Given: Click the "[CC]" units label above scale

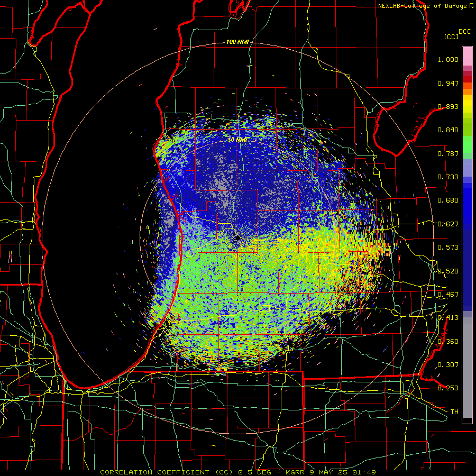Looking at the screenshot, I should click(451, 36).
